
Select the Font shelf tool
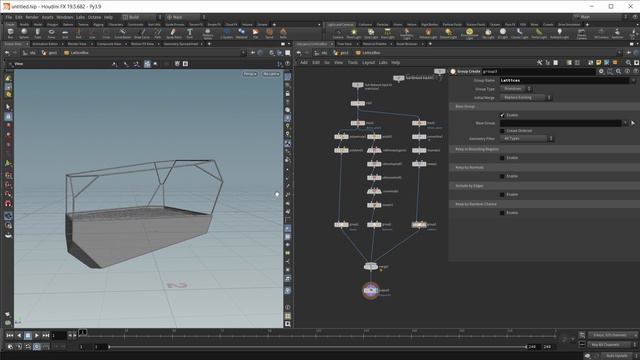190,33
